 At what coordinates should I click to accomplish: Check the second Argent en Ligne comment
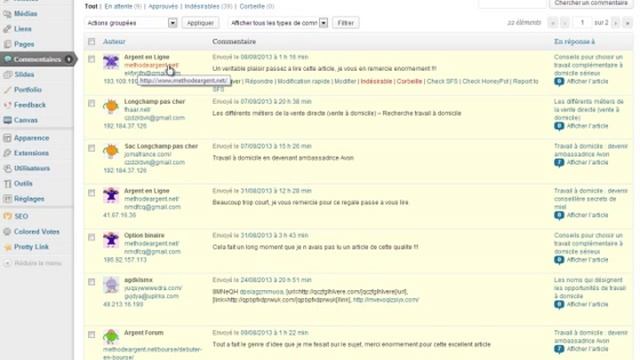click(91, 193)
